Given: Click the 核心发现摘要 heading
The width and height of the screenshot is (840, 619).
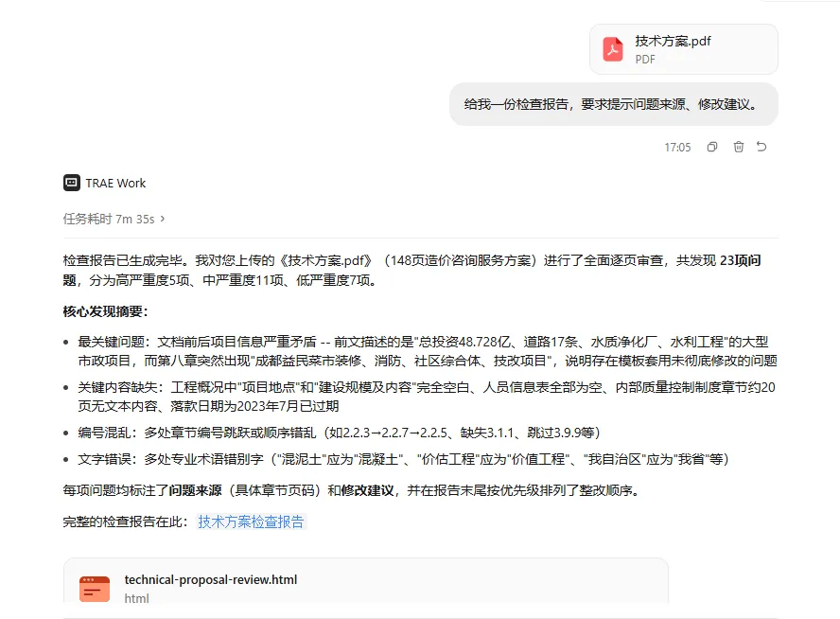Looking at the screenshot, I should point(106,311).
